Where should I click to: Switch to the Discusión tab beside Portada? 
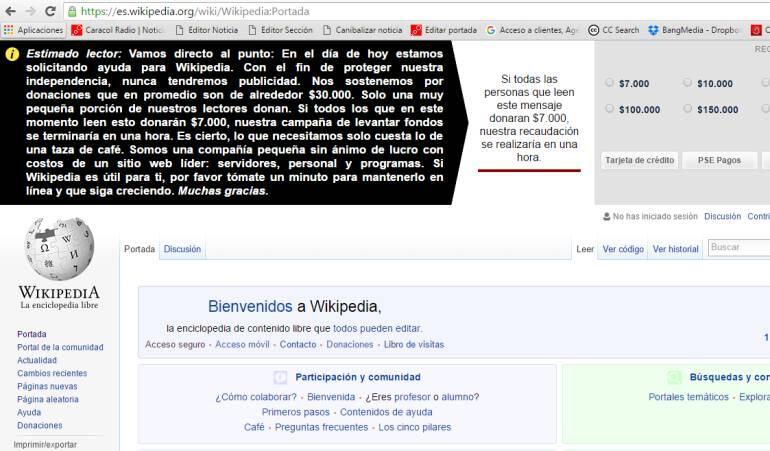(x=182, y=249)
